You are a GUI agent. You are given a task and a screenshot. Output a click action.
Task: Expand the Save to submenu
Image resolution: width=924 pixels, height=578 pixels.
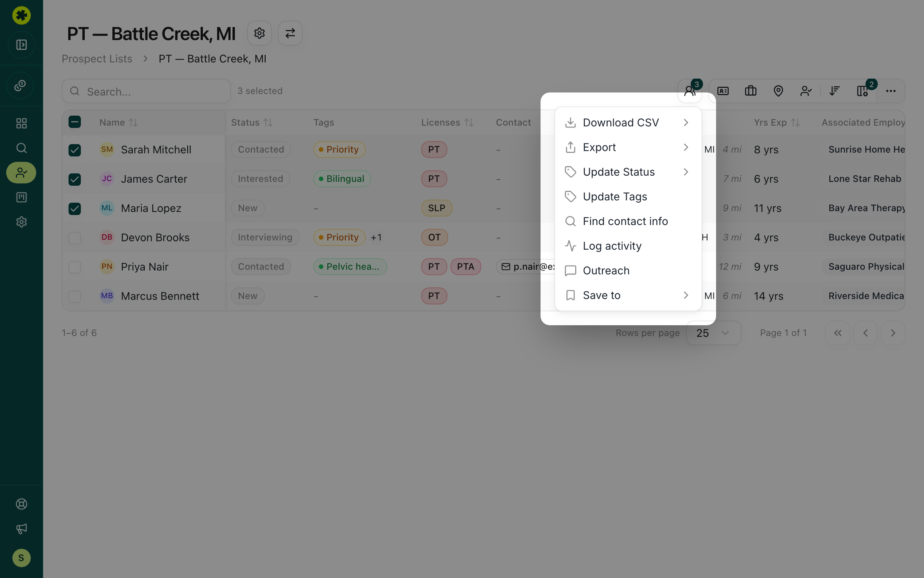pyautogui.click(x=628, y=295)
